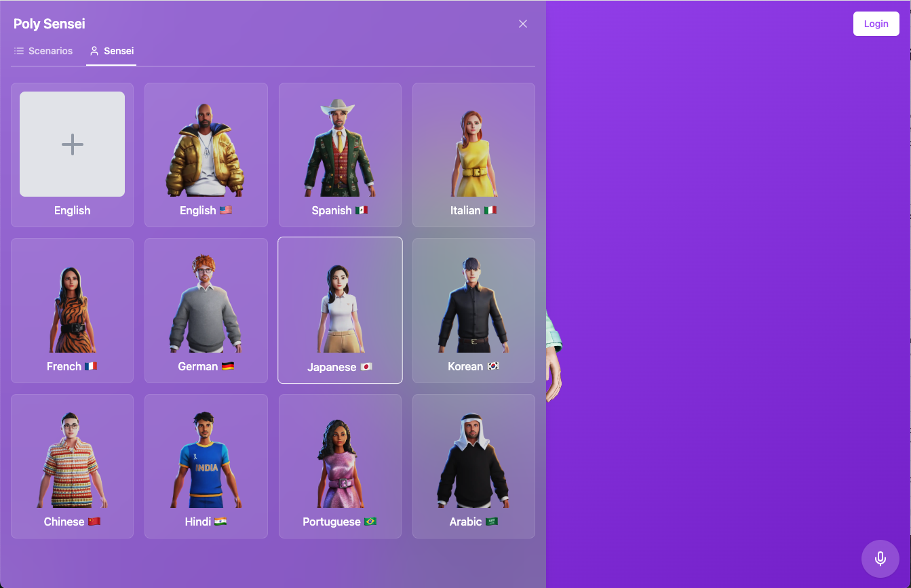Select the Hindi sensei in India jersey
911x588 pixels.
(x=206, y=466)
